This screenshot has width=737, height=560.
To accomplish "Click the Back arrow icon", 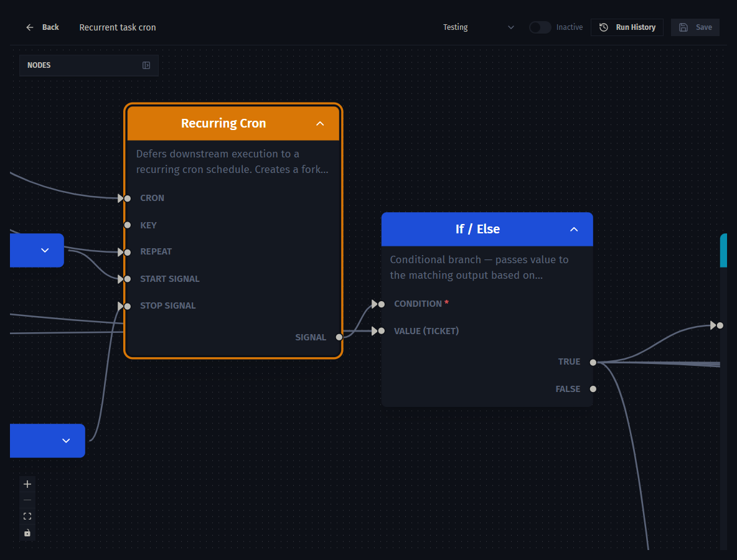I will click(30, 27).
